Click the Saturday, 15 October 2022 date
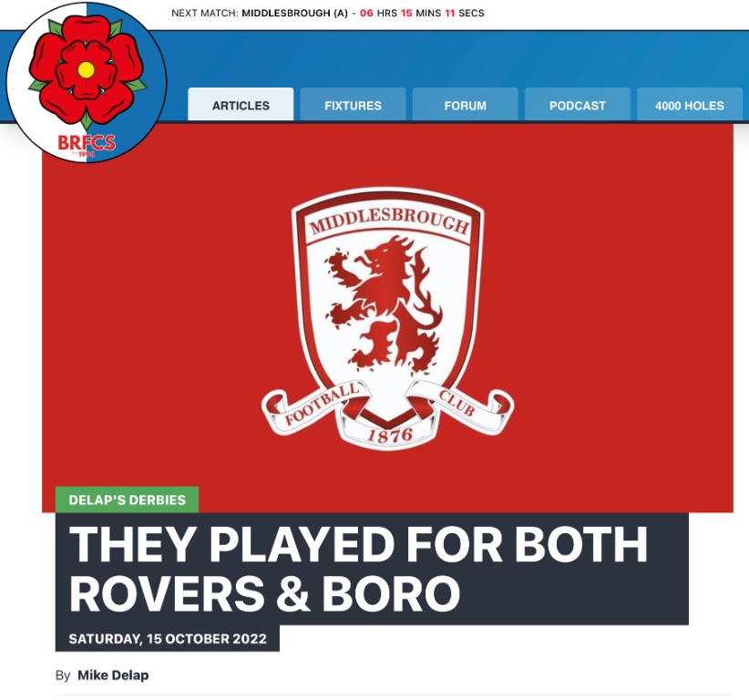The height and width of the screenshot is (700, 749). (168, 639)
